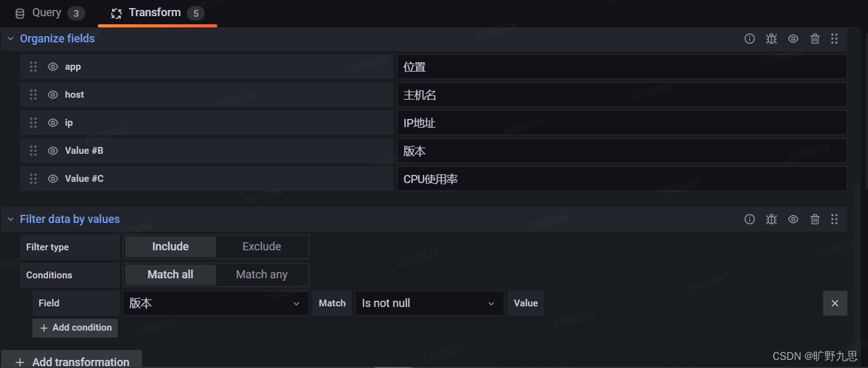This screenshot has width=868, height=368.
Task: Open the Field dropdown showing 版本
Action: pos(215,303)
